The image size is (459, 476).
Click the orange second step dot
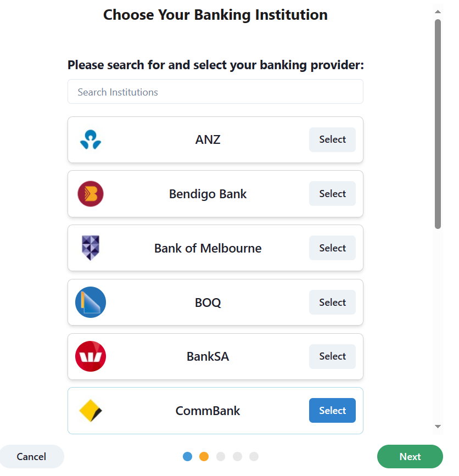tap(204, 457)
